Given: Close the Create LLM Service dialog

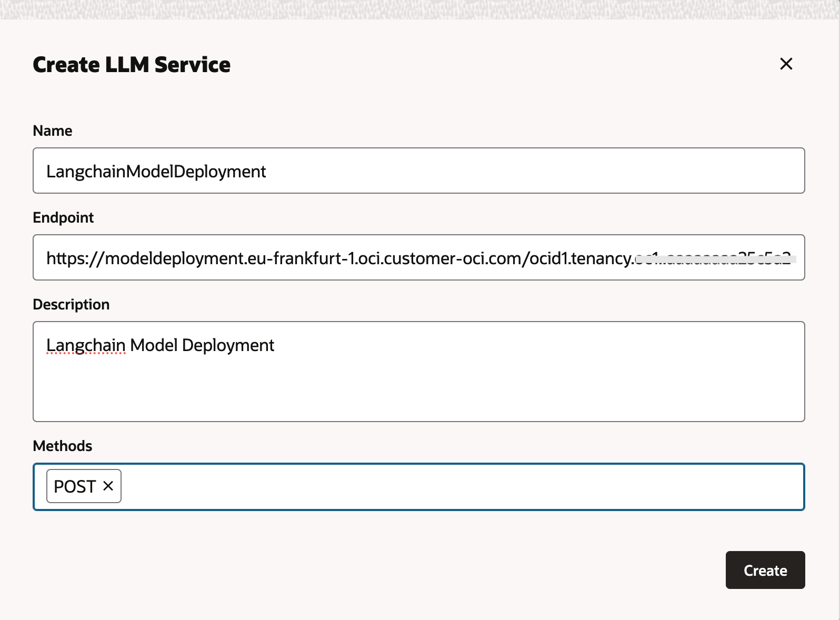Looking at the screenshot, I should point(786,64).
